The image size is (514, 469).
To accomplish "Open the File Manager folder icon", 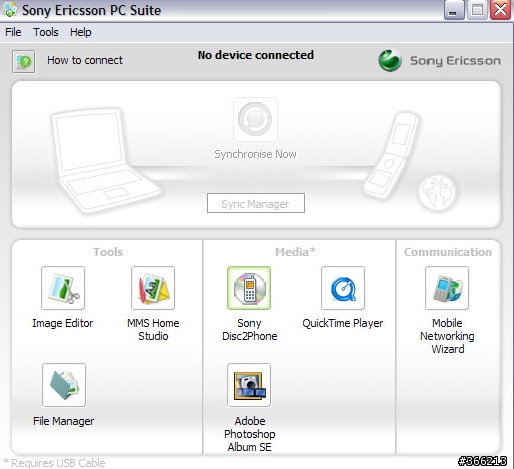I will [64, 385].
